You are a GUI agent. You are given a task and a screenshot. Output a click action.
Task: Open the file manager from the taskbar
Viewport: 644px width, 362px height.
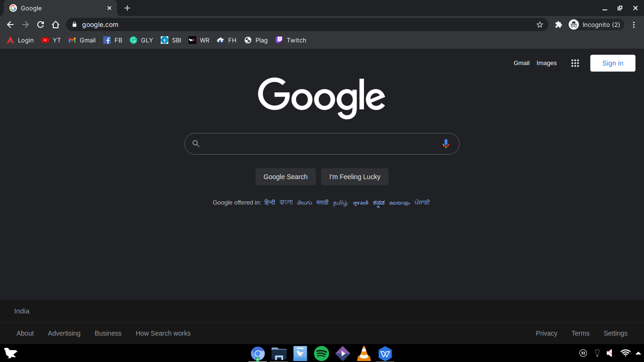(279, 354)
